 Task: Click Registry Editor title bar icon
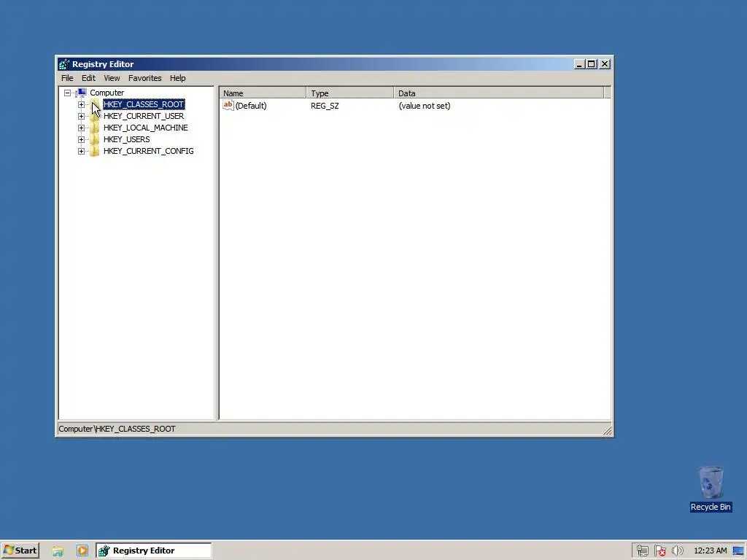(64, 64)
